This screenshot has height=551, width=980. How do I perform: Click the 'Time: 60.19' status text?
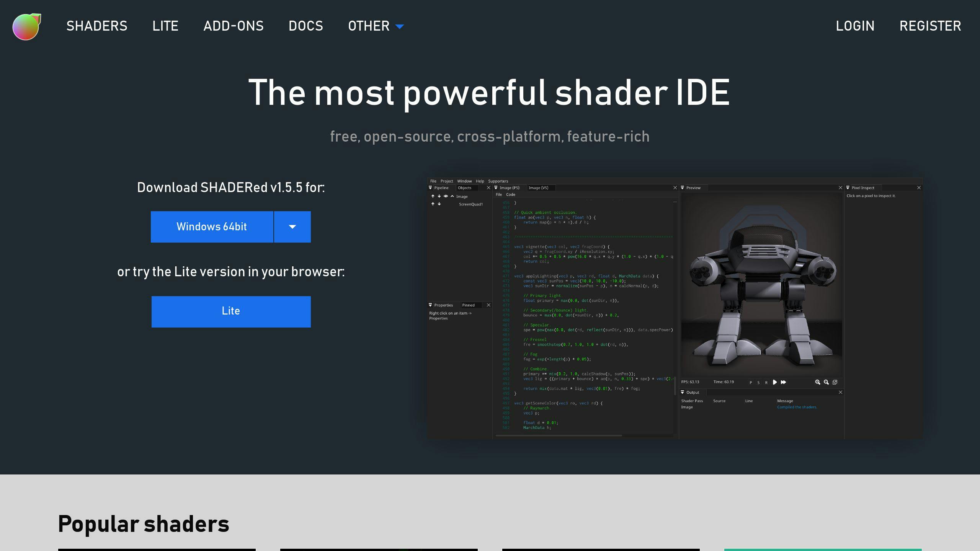(x=724, y=382)
